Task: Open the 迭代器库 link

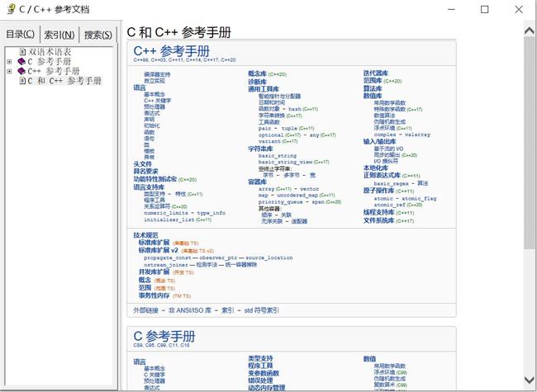Action: tap(376, 73)
